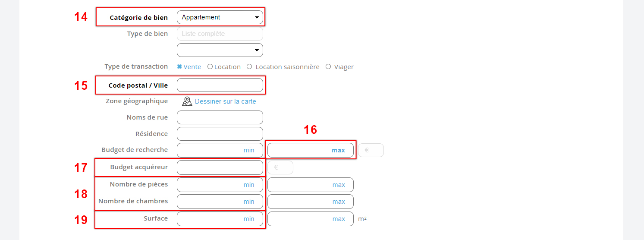The image size is (644, 240).
Task: Click the Nombre de pièces max field
Action: click(302, 185)
